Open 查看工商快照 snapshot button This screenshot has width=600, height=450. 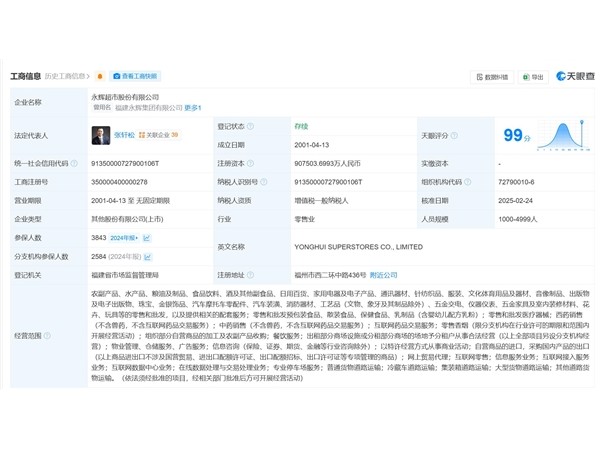click(135, 77)
